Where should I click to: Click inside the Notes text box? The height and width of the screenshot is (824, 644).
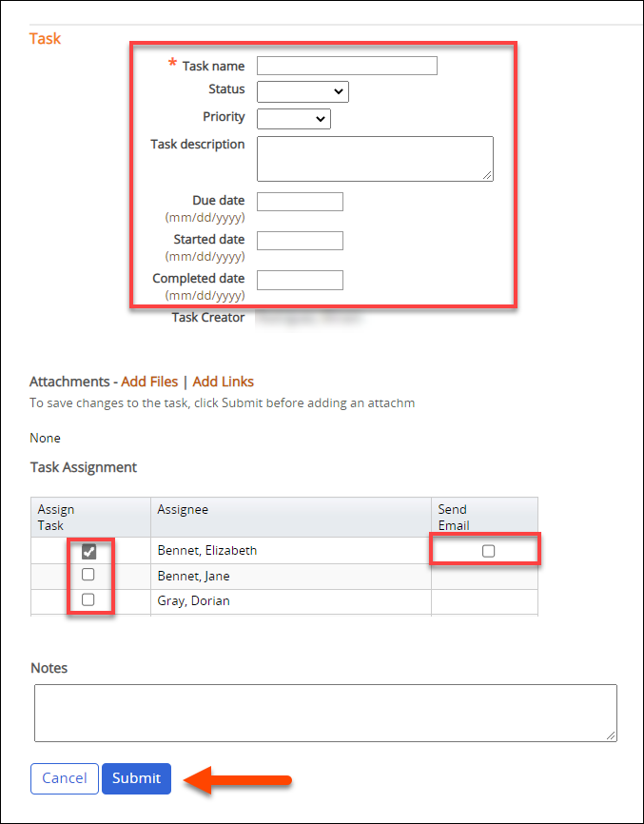point(324,712)
